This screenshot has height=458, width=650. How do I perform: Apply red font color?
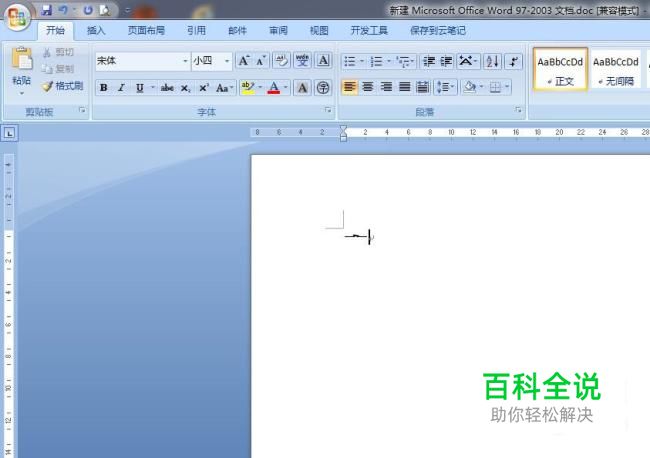[274, 88]
